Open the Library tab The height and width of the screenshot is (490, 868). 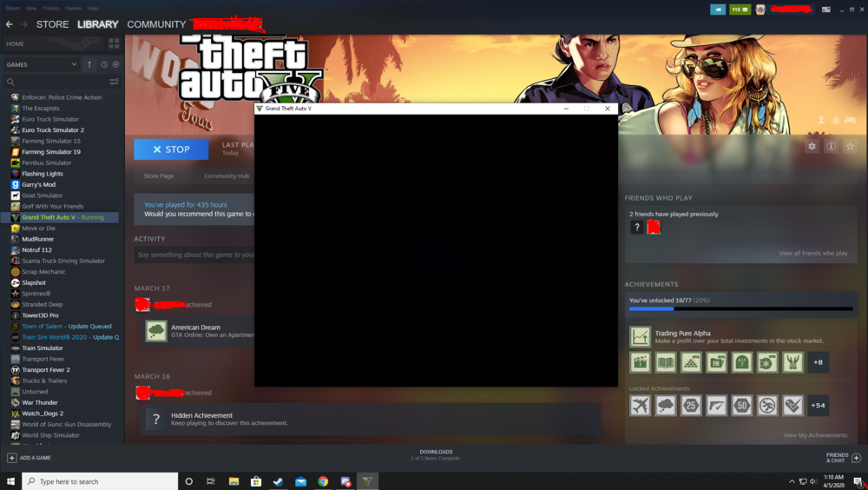[97, 24]
